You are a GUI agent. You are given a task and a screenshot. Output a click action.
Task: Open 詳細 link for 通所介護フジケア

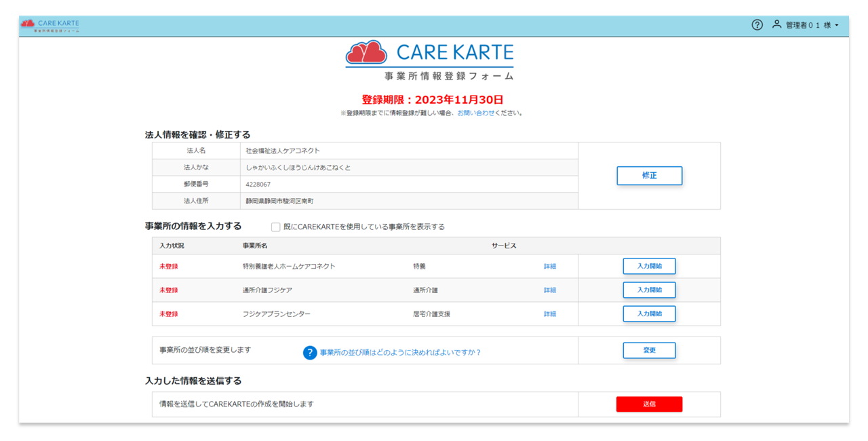(550, 290)
